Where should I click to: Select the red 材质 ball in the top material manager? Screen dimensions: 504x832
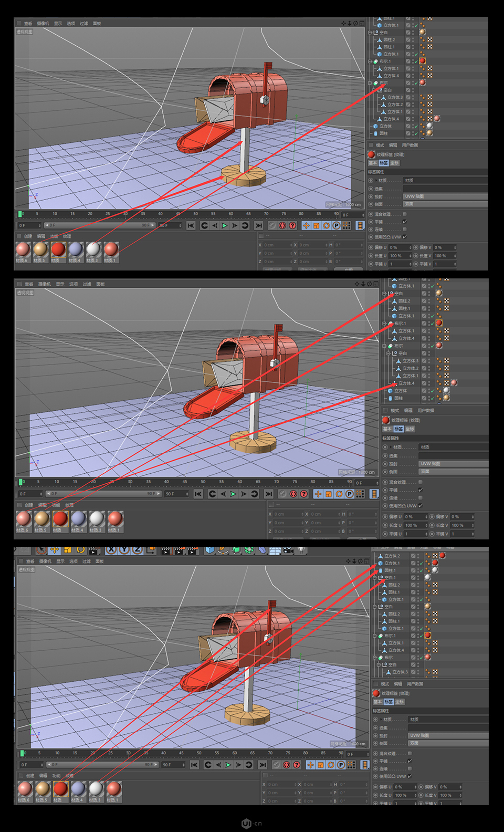(x=58, y=249)
